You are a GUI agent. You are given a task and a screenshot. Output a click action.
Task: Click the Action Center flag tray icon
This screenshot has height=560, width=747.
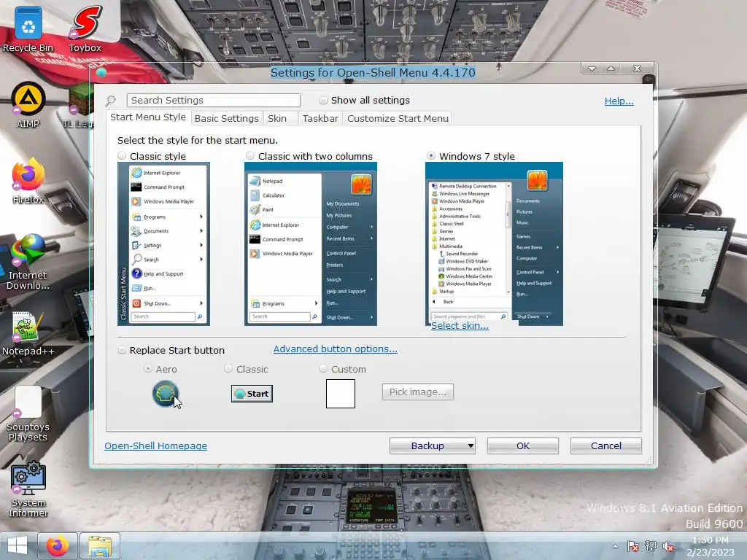point(633,546)
